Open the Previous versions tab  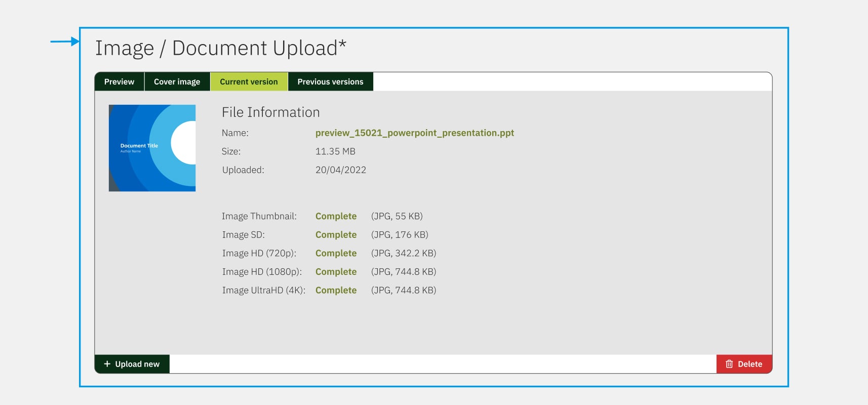coord(331,82)
